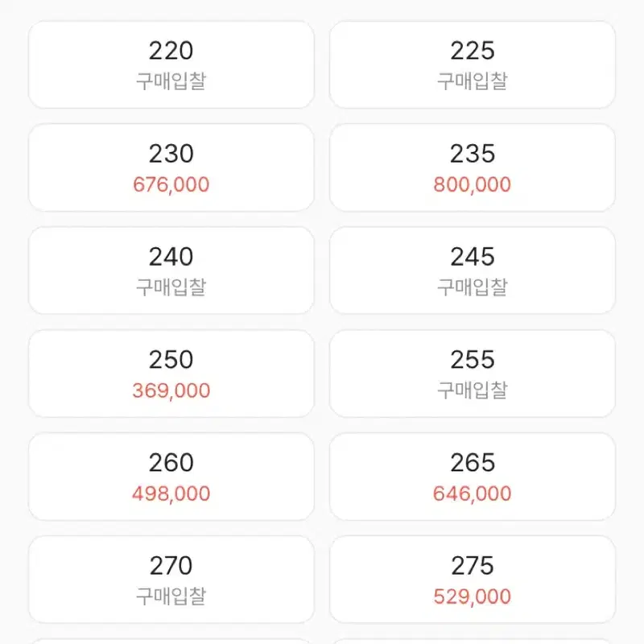Tap the 498,000 price text
This screenshot has width=644, height=644.
(171, 493)
